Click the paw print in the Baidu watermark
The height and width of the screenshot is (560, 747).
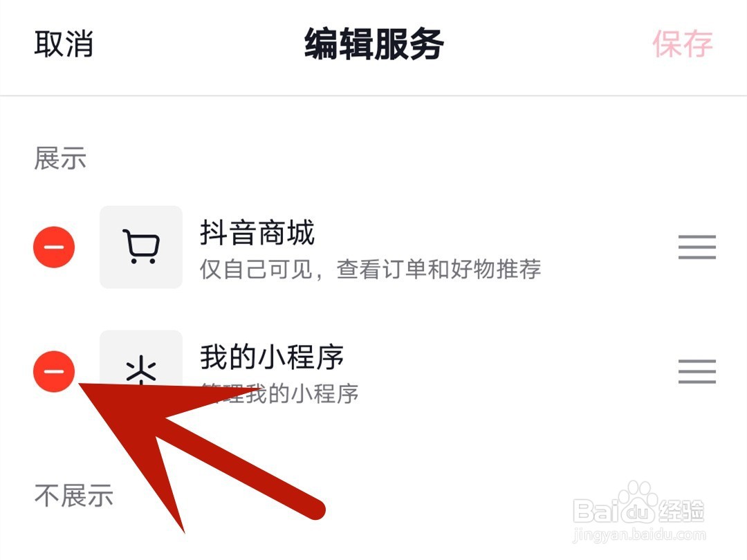coord(638,503)
